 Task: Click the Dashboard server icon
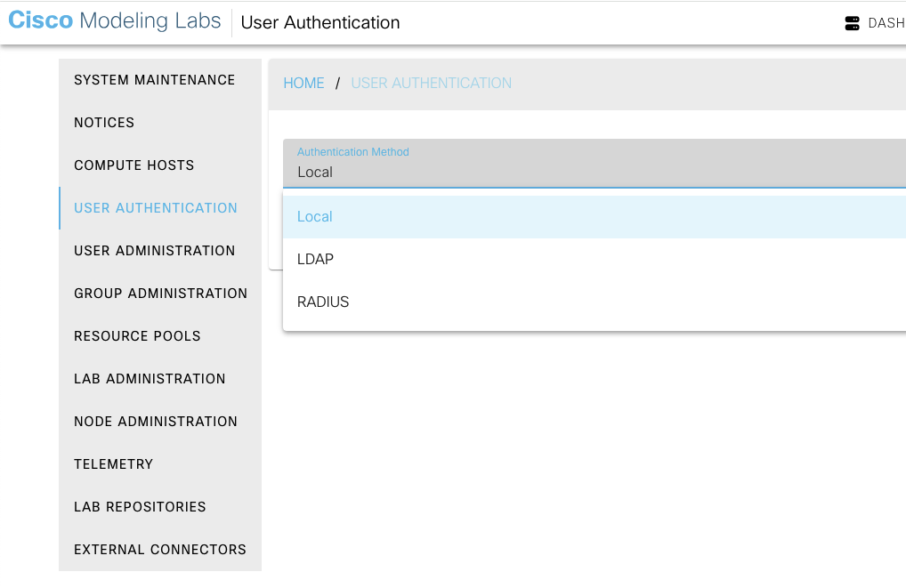pos(852,23)
